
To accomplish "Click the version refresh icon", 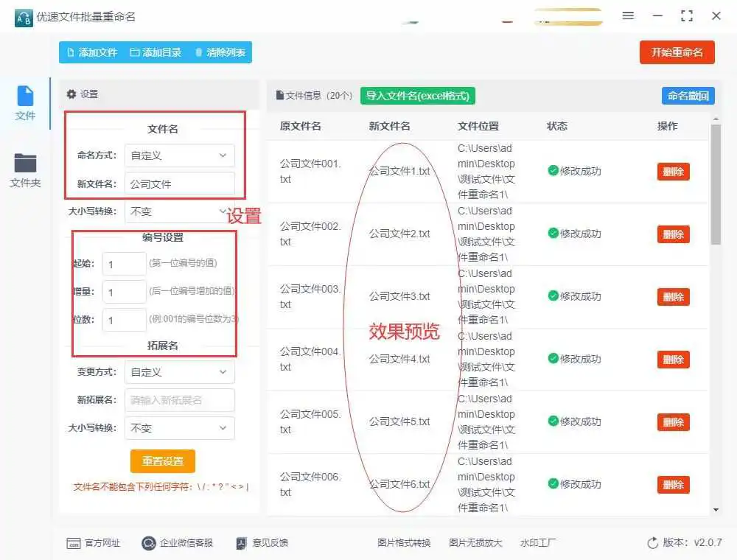I will (x=652, y=543).
